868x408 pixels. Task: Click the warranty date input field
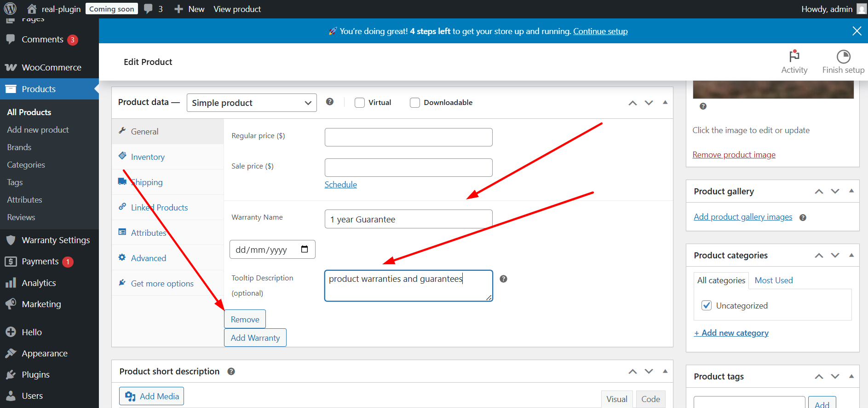pyautogui.click(x=272, y=249)
